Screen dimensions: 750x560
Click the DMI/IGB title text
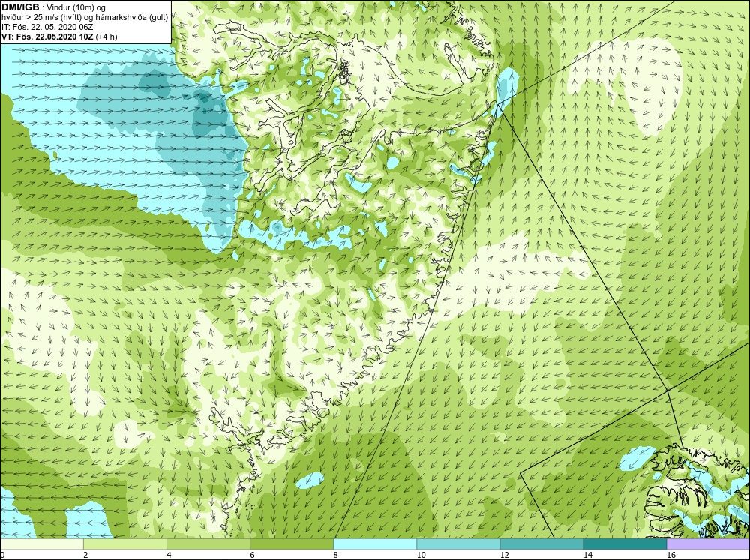(20, 7)
